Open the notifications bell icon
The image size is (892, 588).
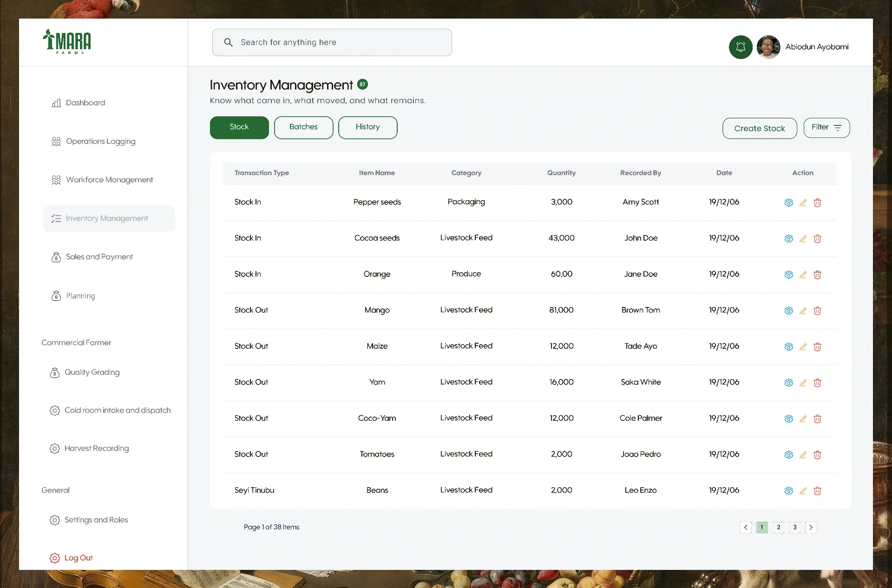741,47
